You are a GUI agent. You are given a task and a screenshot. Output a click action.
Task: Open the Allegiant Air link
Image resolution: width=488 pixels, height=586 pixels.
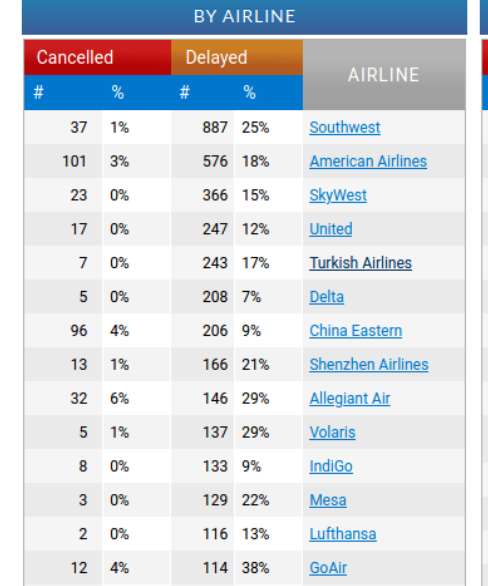(350, 399)
